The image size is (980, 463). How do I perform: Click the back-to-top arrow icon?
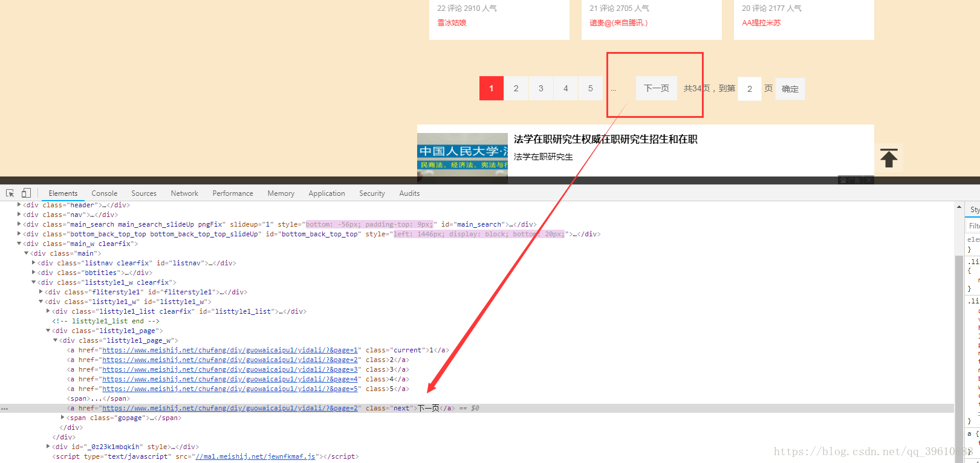pyautogui.click(x=889, y=158)
